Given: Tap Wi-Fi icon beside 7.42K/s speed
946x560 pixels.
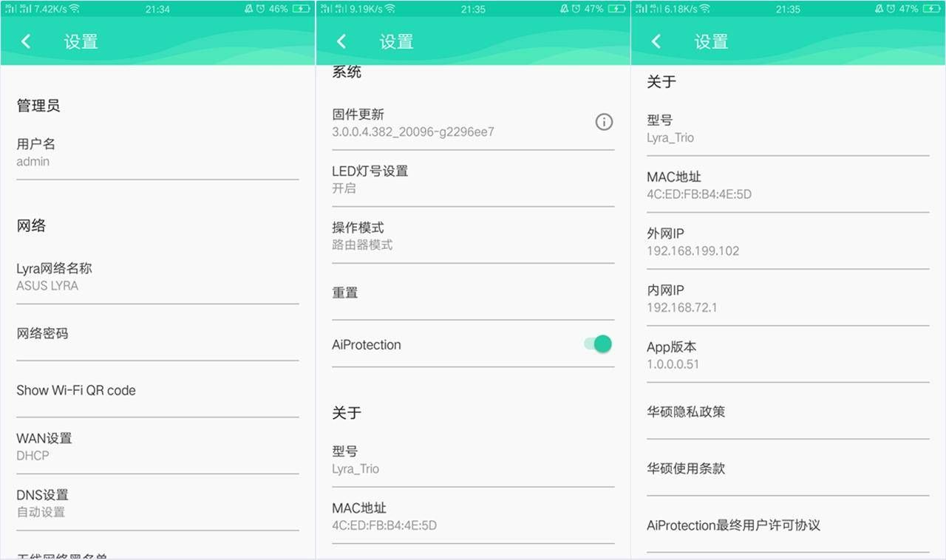Looking at the screenshot, I should tap(74, 9).
